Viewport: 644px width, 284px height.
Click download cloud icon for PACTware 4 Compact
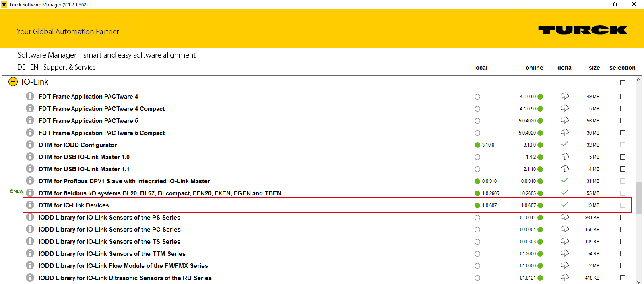point(565,108)
